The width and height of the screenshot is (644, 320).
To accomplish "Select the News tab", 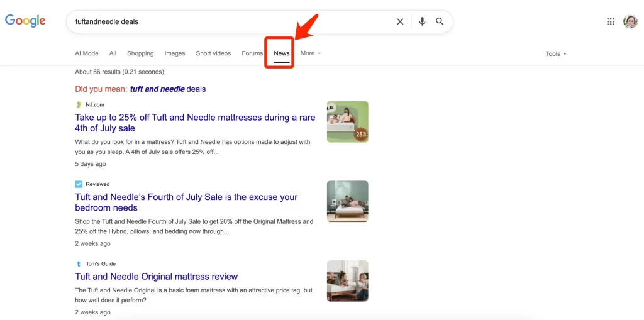I will tap(282, 53).
